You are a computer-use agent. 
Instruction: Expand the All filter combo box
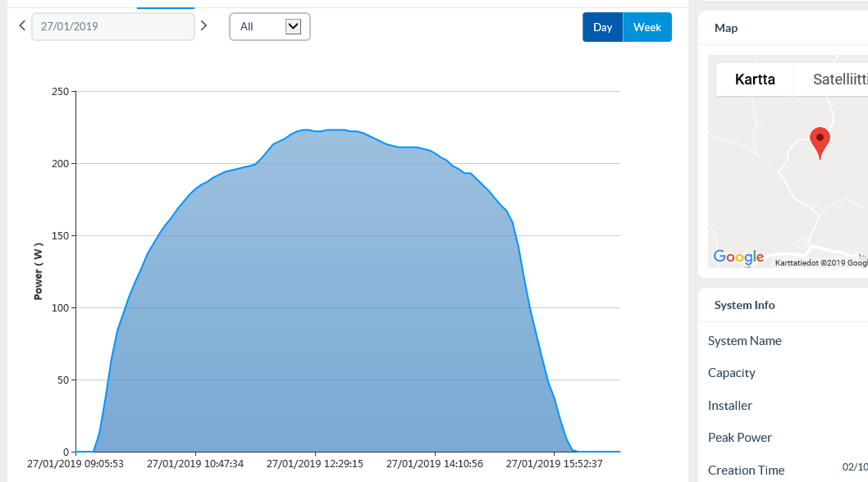coord(270,26)
